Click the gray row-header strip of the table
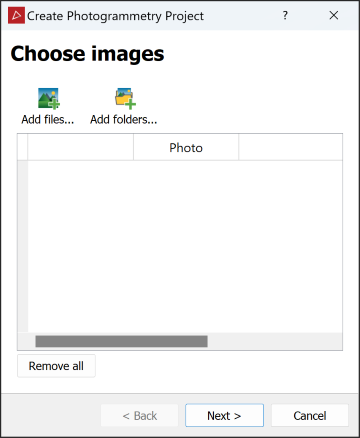Viewport: 360px width, 438px height. (x=23, y=247)
